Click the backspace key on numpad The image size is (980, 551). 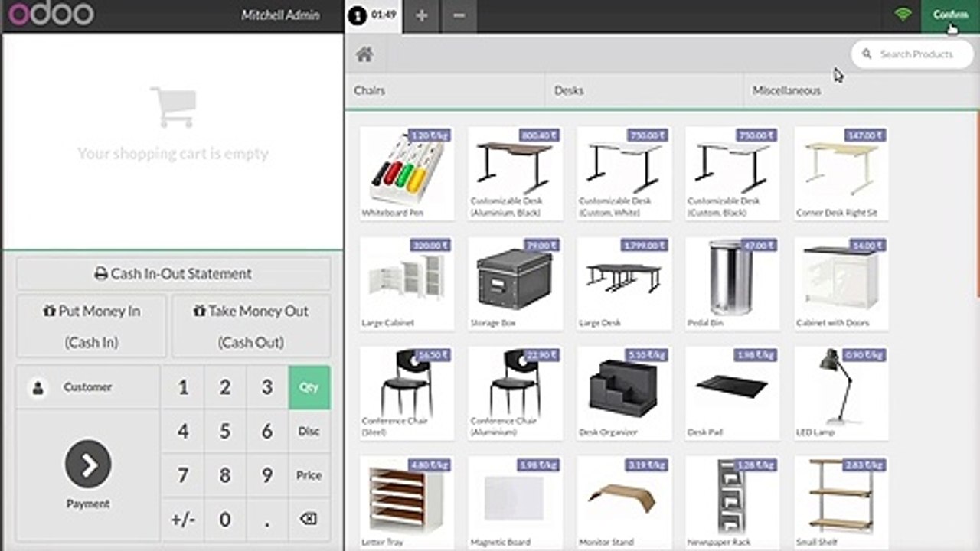pyautogui.click(x=309, y=519)
